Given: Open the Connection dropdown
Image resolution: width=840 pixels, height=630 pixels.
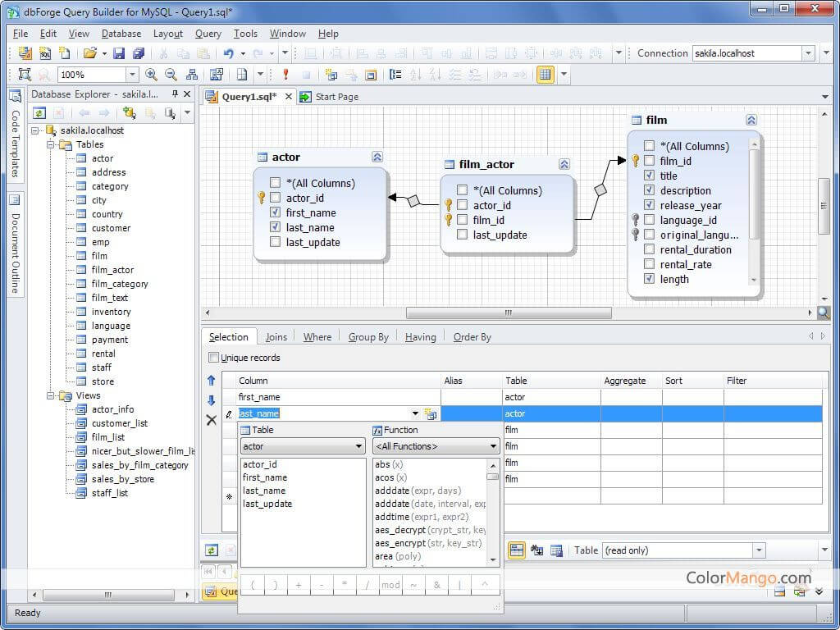Looking at the screenshot, I should coord(808,53).
